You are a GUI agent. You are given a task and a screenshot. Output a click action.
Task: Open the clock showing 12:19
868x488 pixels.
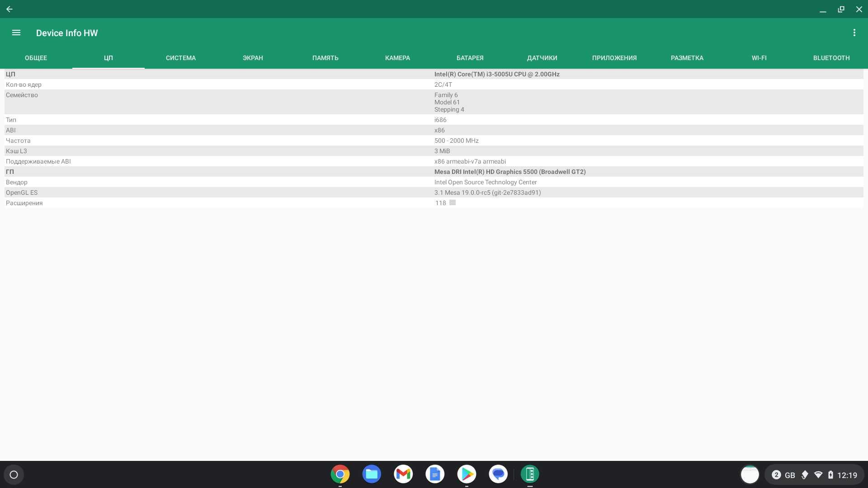847,475
